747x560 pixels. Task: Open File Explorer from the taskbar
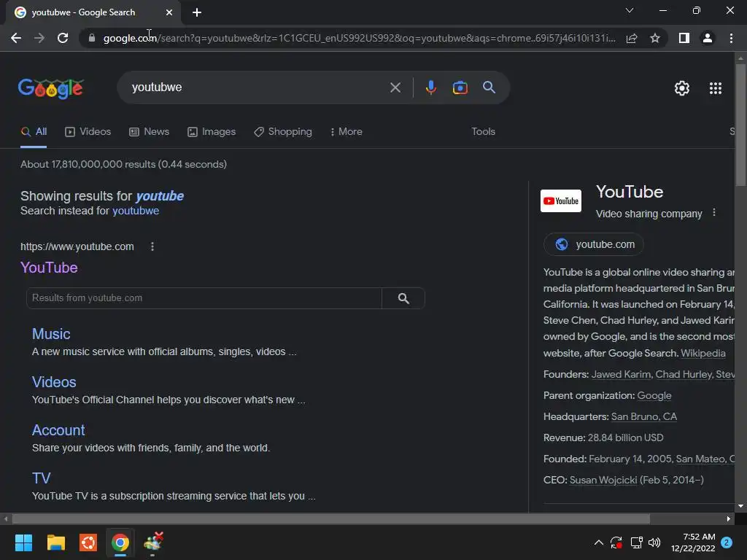coord(55,542)
